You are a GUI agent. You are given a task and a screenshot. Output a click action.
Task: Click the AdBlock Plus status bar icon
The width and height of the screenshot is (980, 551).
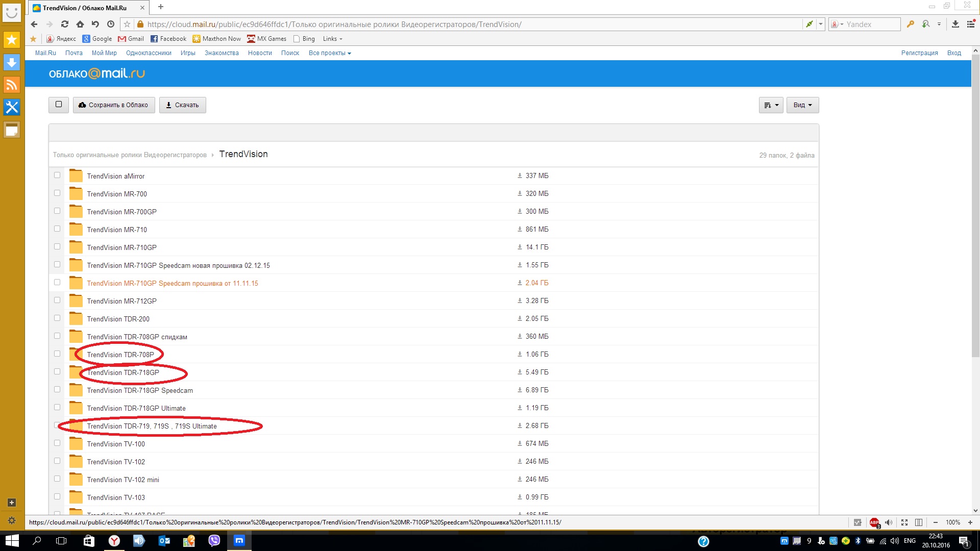(874, 522)
